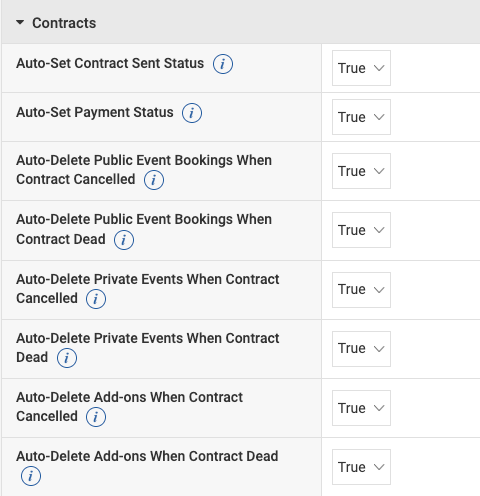The image size is (480, 496).
Task: Click info icon for Add-ons When Contract Cancelled
Action: [x=96, y=417]
